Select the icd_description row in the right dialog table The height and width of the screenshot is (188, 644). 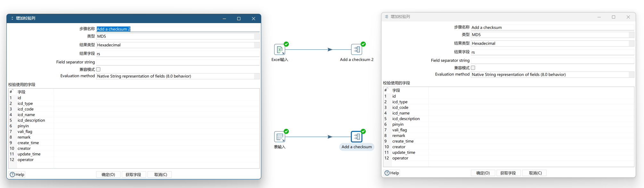click(406, 119)
